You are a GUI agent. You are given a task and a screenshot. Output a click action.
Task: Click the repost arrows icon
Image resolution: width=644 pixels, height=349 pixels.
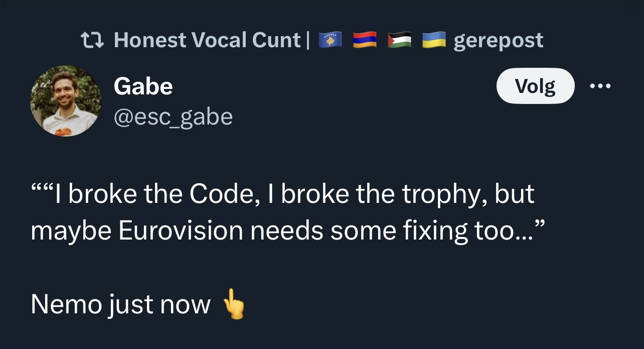(92, 40)
